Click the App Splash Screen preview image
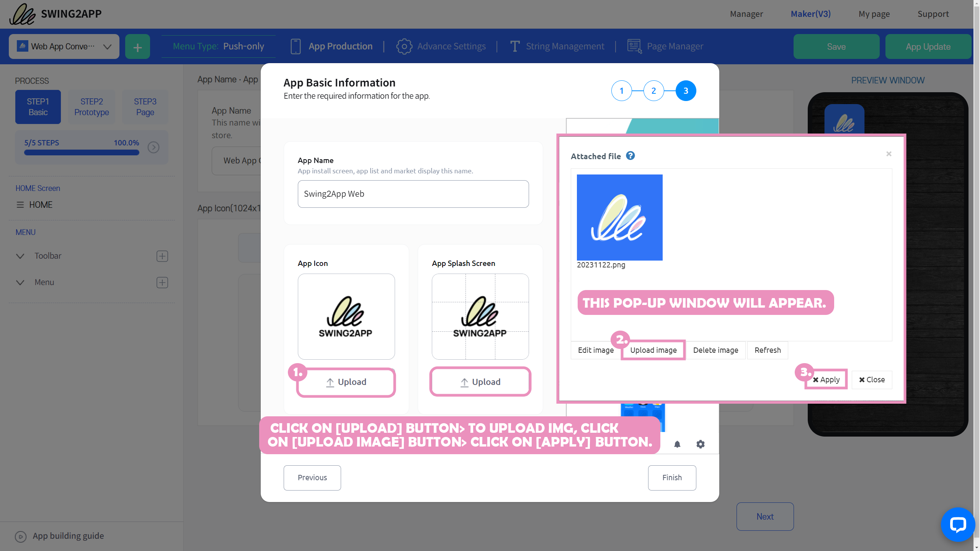The width and height of the screenshot is (980, 551). (480, 316)
